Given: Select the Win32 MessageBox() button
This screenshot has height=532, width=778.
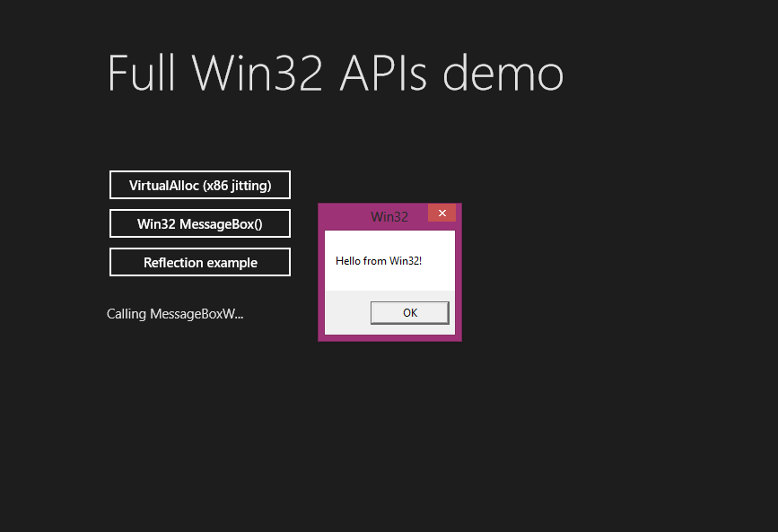Looking at the screenshot, I should (x=200, y=223).
